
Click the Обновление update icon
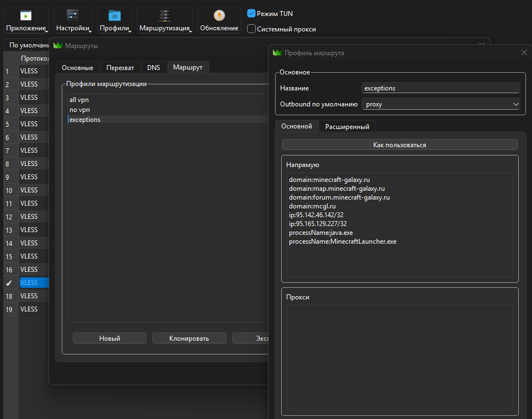pos(219,15)
